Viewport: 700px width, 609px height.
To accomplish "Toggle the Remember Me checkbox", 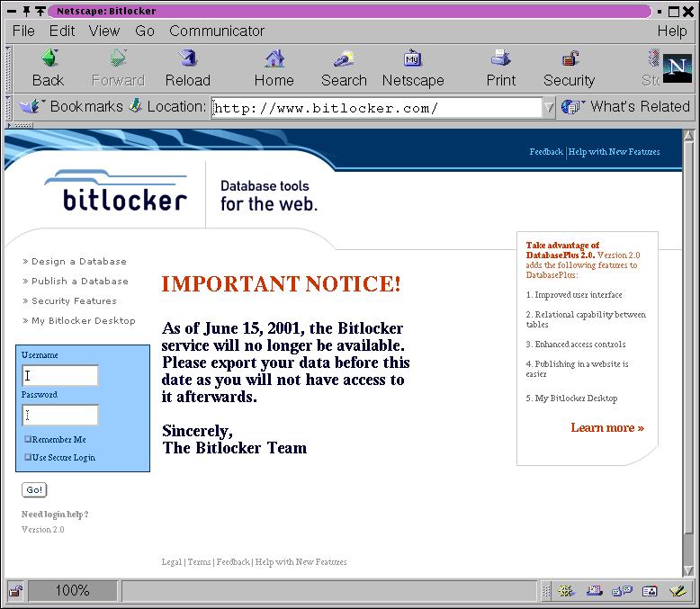I will 28,439.
